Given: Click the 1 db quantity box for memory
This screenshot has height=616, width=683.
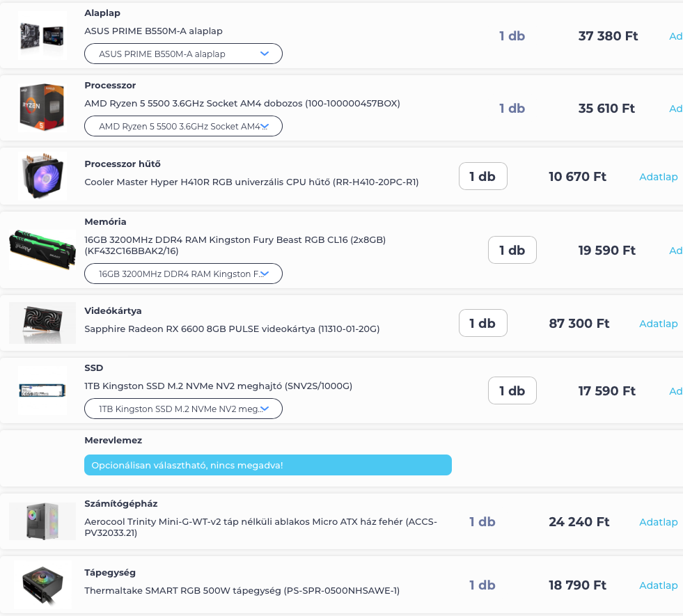Looking at the screenshot, I should (512, 250).
